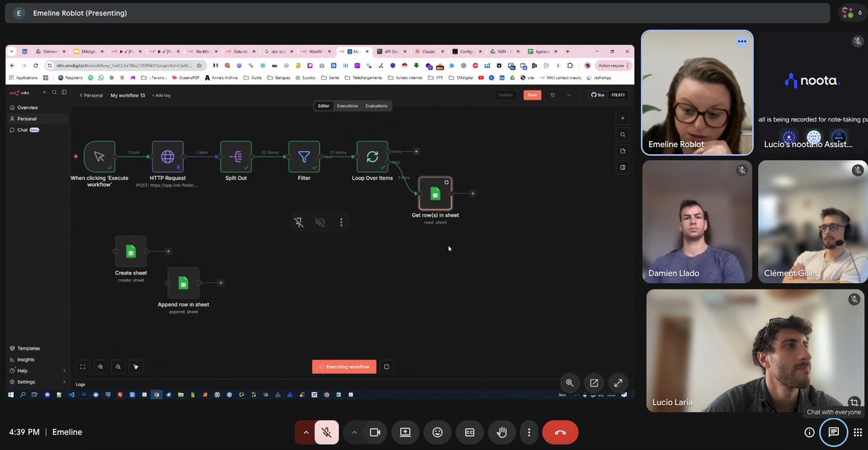Viewport: 868px width, 450px height.
Task: Add node using canvas plus button
Action: point(622,118)
